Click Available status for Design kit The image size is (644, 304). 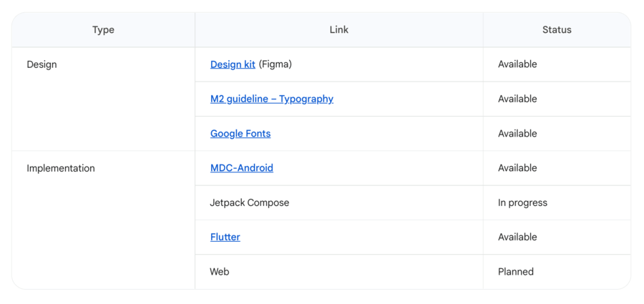pos(517,64)
